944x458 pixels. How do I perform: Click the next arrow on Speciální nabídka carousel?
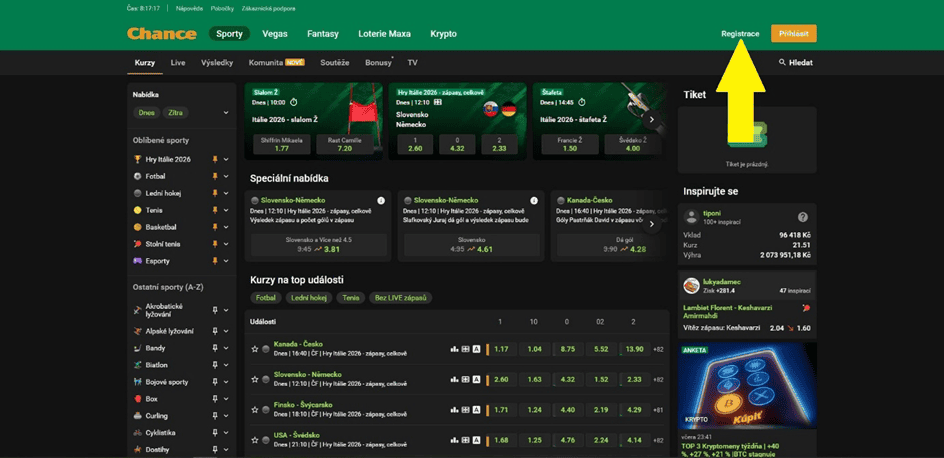pyautogui.click(x=651, y=225)
